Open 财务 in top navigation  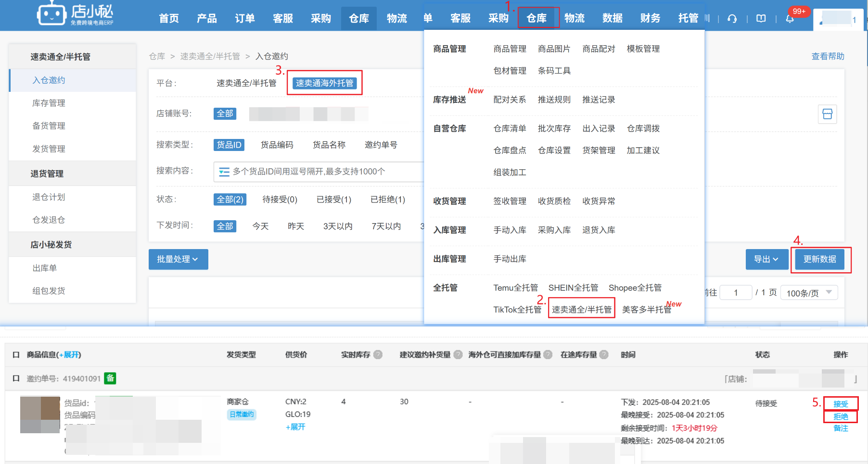pos(651,18)
